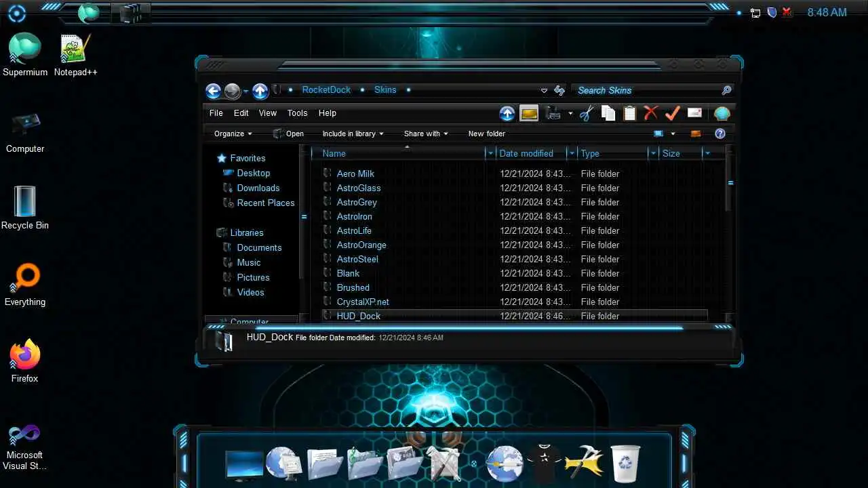Click the Open button in command bar
Screen dimensions: 868x488
288,134
